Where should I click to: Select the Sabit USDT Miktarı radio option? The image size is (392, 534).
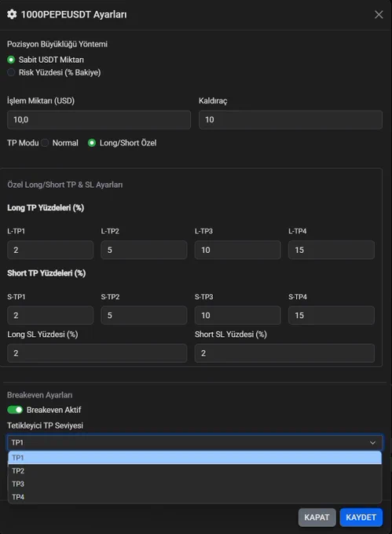click(11, 60)
